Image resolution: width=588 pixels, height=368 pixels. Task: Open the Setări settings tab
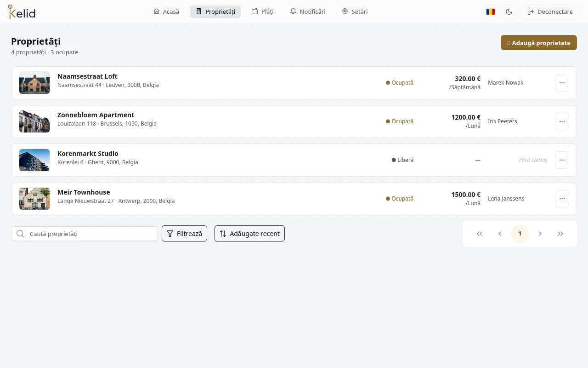tap(355, 11)
